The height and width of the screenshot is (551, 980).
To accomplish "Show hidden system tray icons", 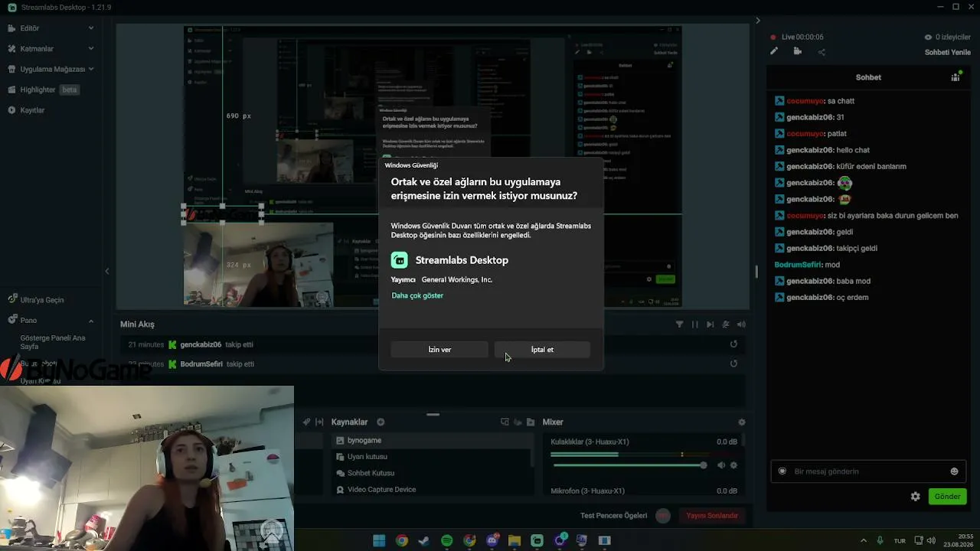I will coord(864,540).
